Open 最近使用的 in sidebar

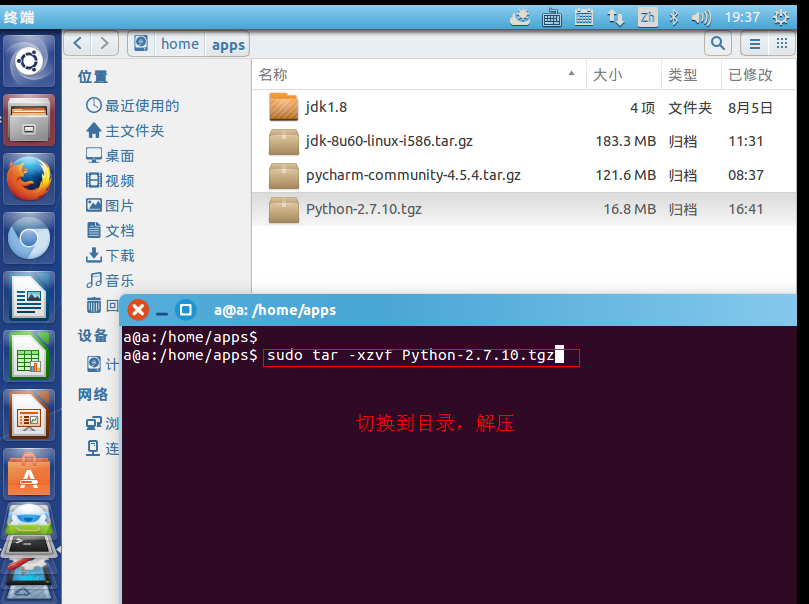click(x=133, y=106)
